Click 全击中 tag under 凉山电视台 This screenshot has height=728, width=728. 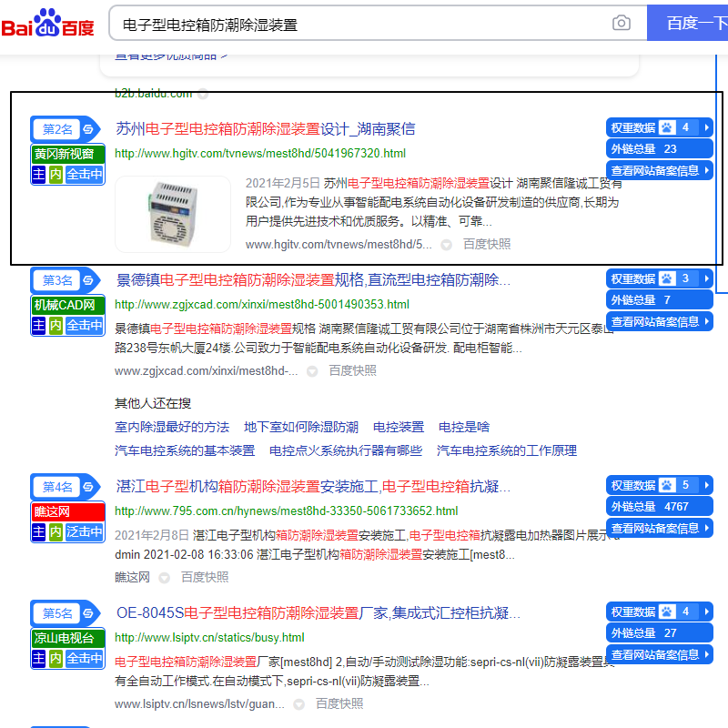[85, 658]
